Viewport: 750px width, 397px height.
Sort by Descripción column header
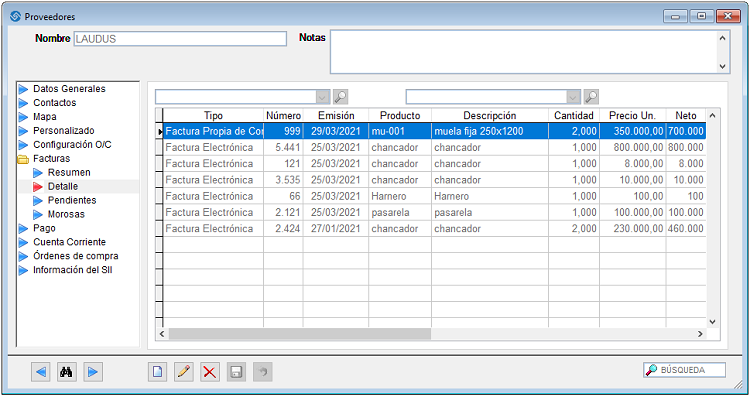pos(490,115)
